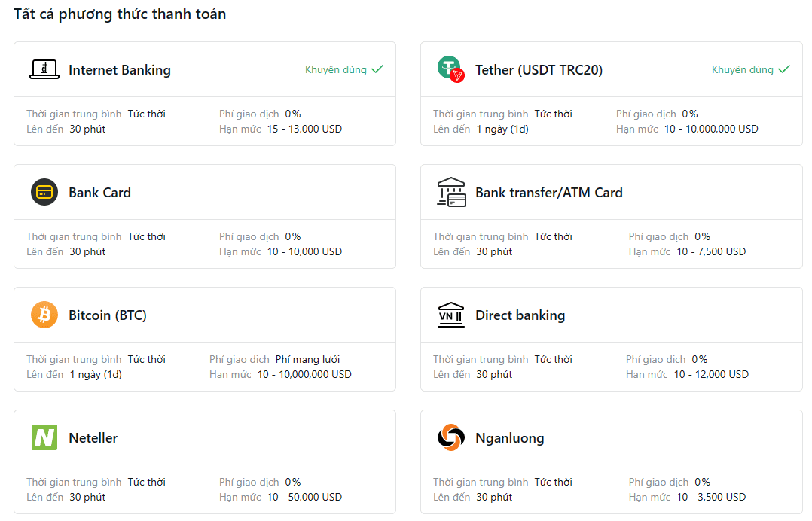Select Bitcoin (BTC) payment method

coord(205,339)
